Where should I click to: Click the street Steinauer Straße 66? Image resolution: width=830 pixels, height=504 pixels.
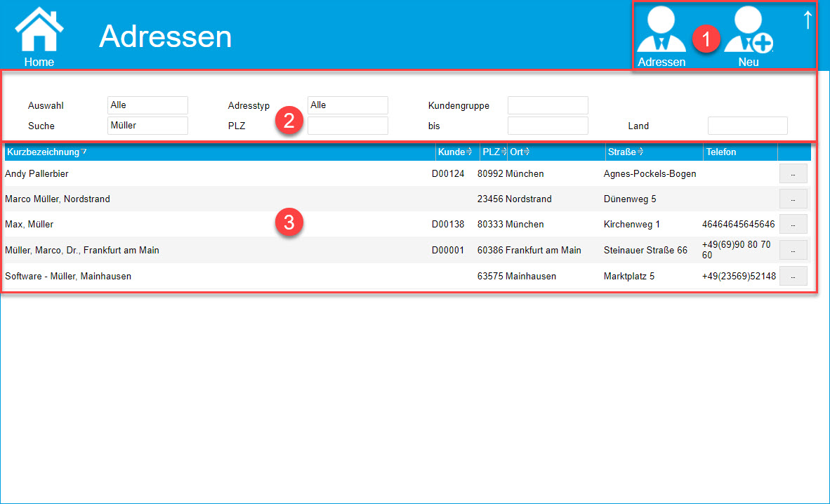pyautogui.click(x=645, y=250)
